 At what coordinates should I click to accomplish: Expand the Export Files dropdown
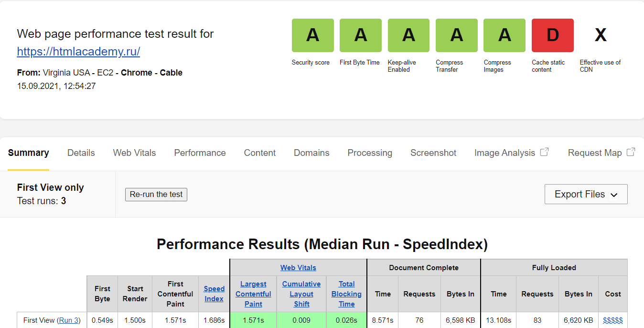pos(586,194)
